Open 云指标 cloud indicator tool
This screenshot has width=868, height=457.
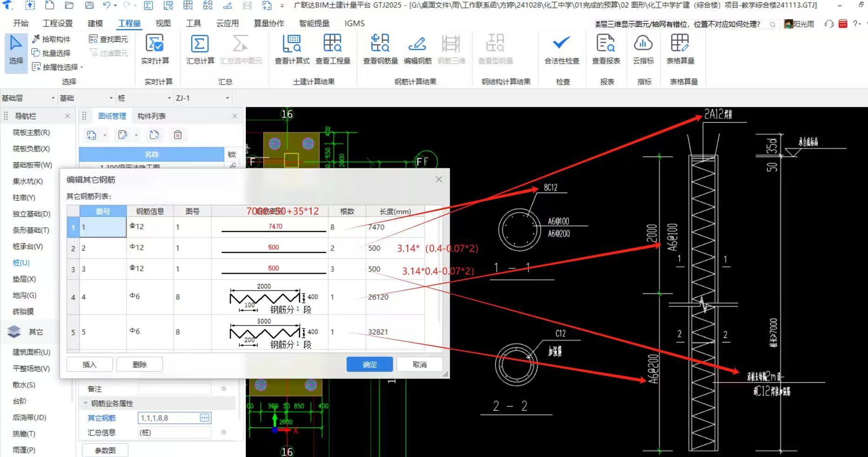pos(643,49)
